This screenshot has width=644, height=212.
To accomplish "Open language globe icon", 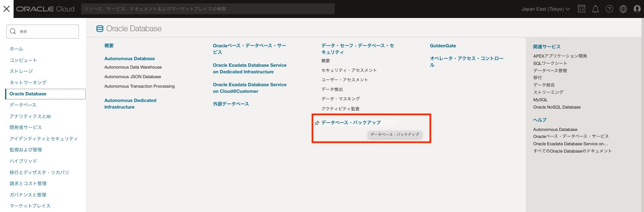I will point(623,9).
